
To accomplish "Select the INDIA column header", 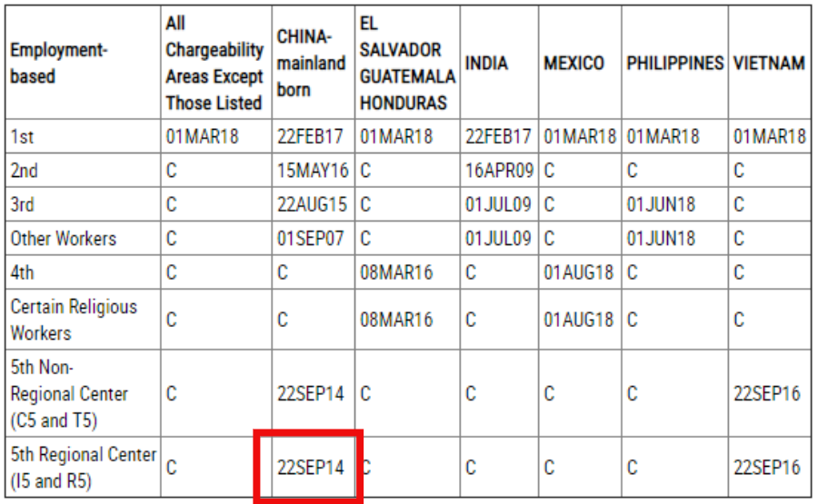I will 486,64.
